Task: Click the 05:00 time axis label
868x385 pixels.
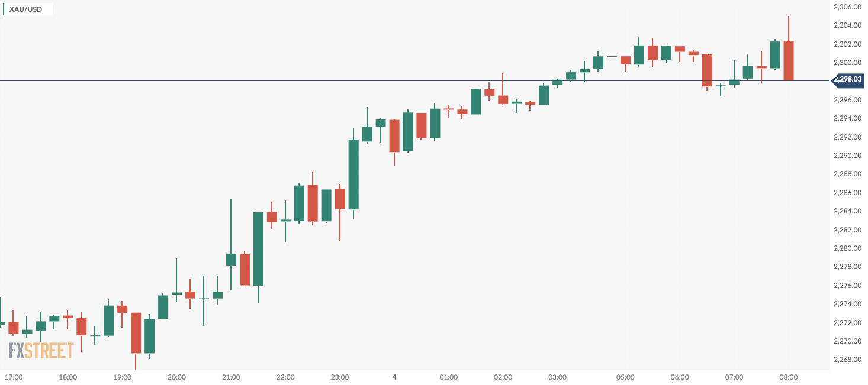Action: click(625, 377)
